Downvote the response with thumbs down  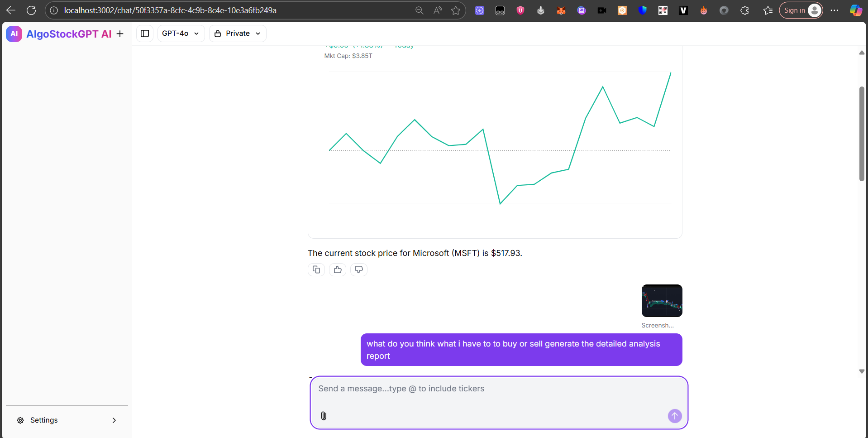359,270
